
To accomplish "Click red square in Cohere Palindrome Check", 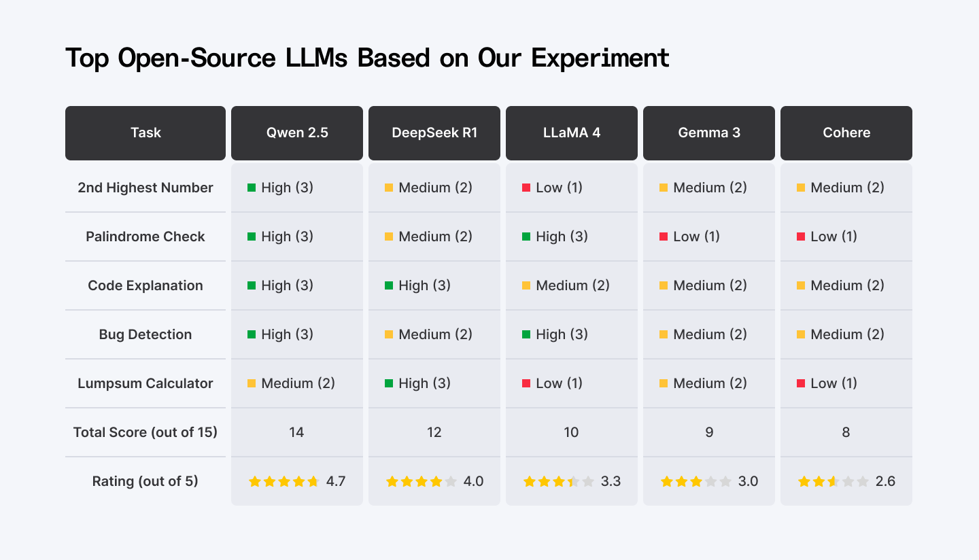I will (801, 237).
